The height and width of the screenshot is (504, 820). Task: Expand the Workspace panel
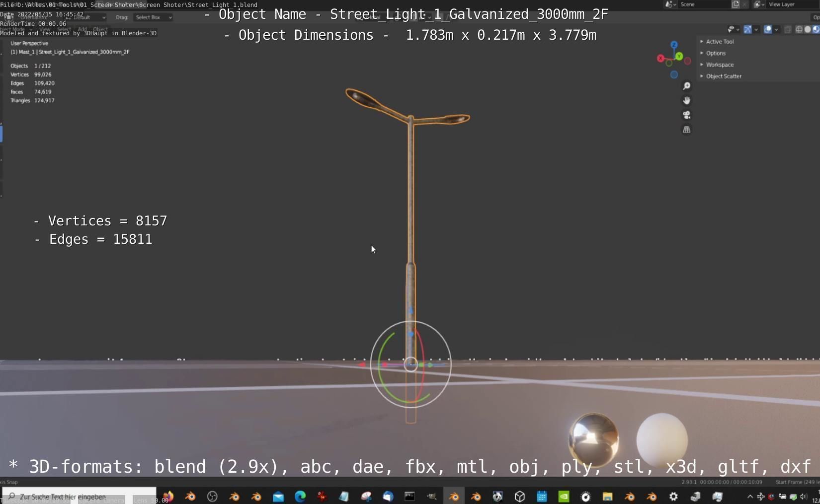tap(719, 65)
